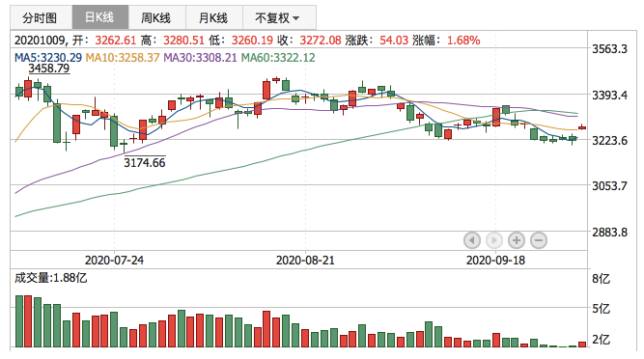Click the 3174.66 low price label
644x359 pixels.
pyautogui.click(x=145, y=163)
